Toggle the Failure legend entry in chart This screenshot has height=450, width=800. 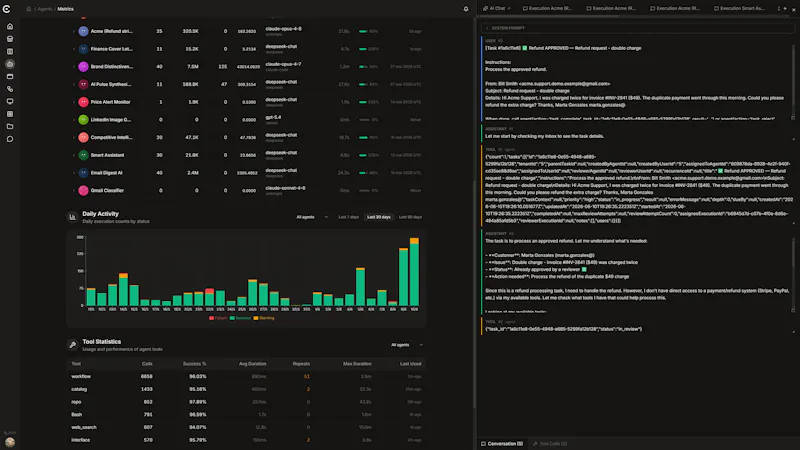(218, 318)
